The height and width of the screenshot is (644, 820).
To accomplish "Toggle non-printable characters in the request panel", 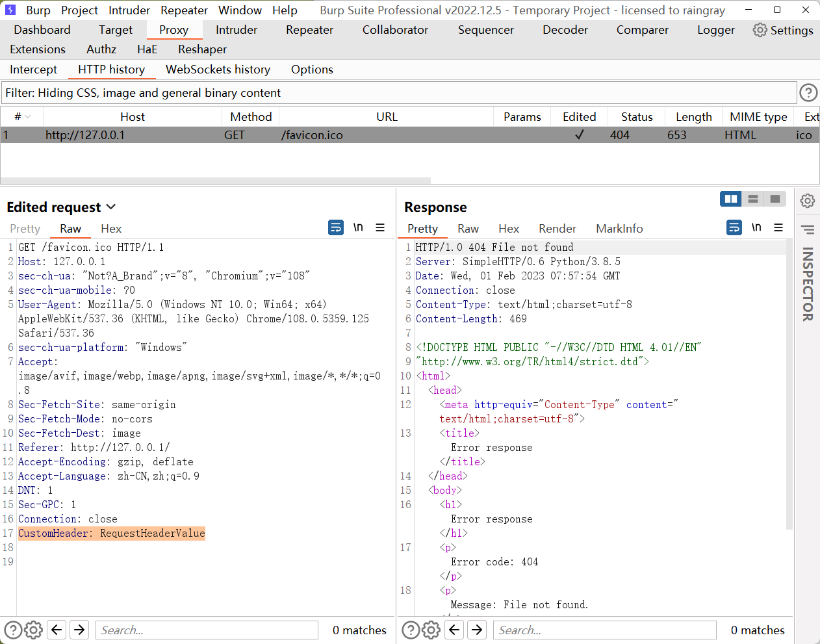I will (358, 227).
